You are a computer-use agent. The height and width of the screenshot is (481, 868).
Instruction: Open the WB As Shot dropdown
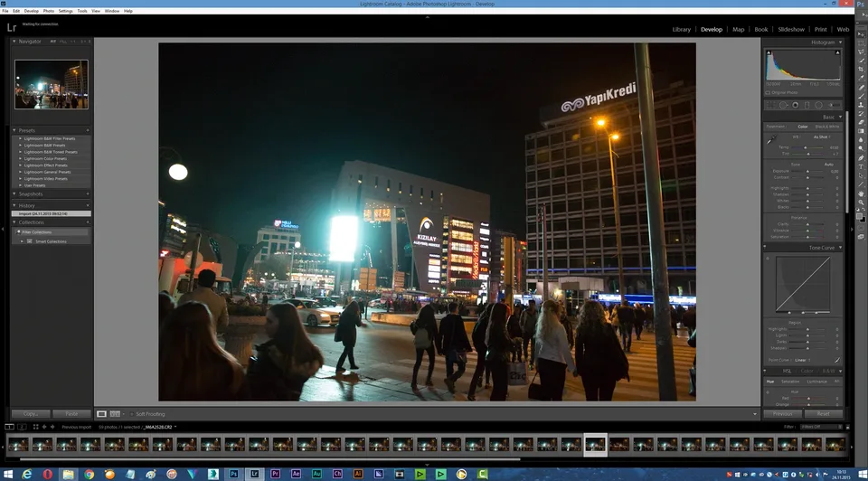tap(822, 137)
